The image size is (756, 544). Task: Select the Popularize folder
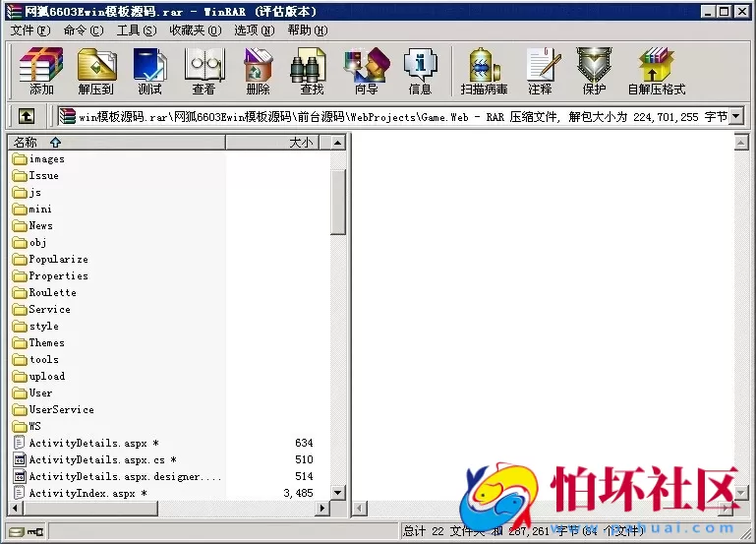pos(50,259)
